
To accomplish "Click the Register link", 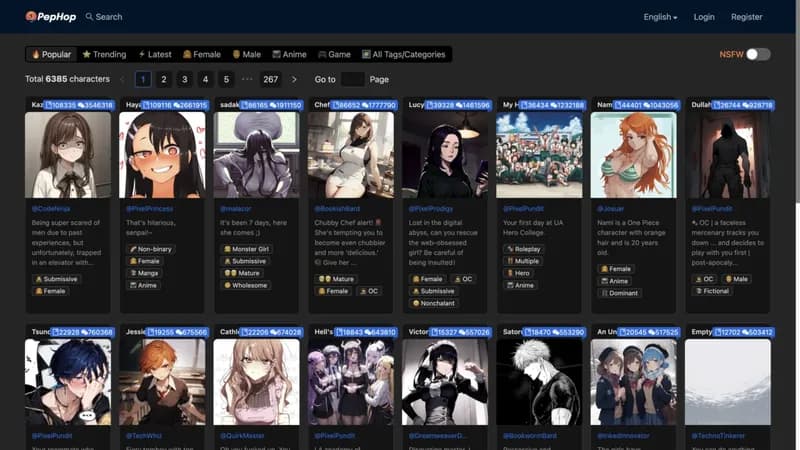I will pos(746,17).
